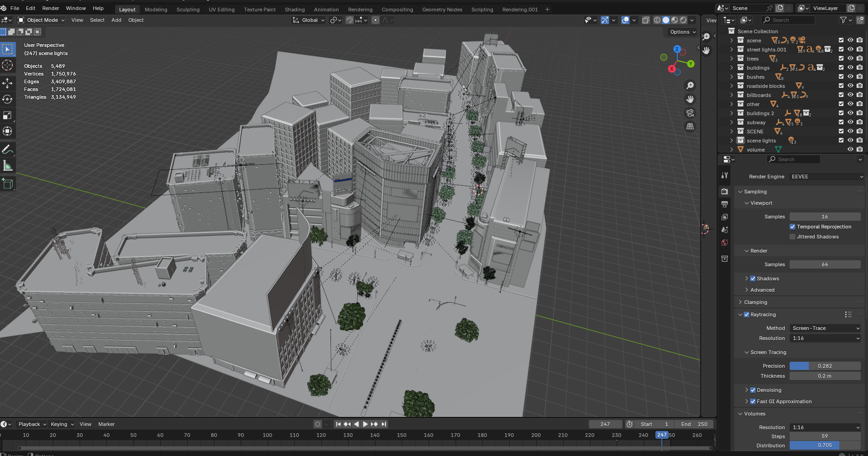Activate the Rotate tool
Screen dimensions: 868x456
7,99
